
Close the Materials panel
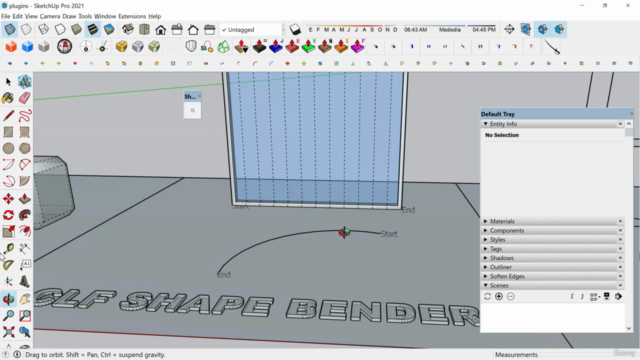(x=620, y=221)
